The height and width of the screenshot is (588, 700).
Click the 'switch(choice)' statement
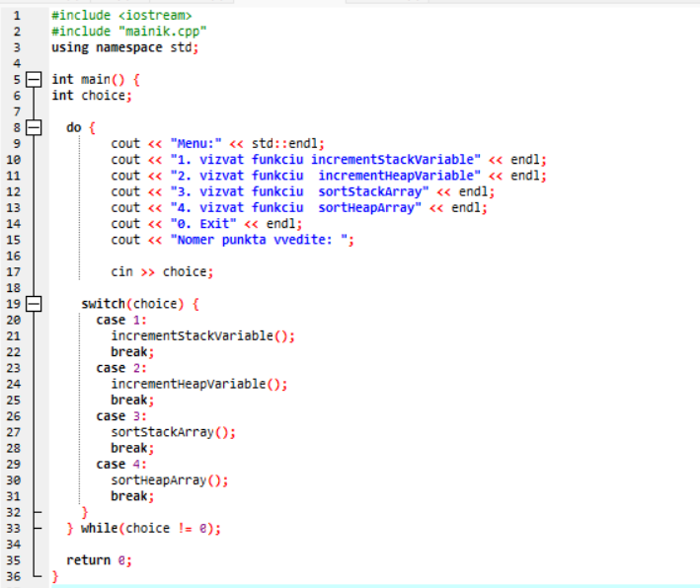pos(132,304)
